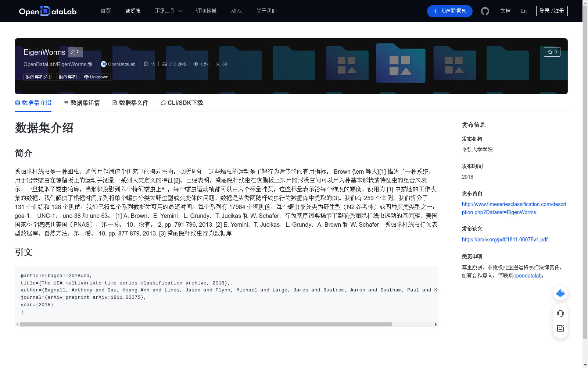
Task: Click the plus icon in 创建数据集
Action: click(x=435, y=11)
